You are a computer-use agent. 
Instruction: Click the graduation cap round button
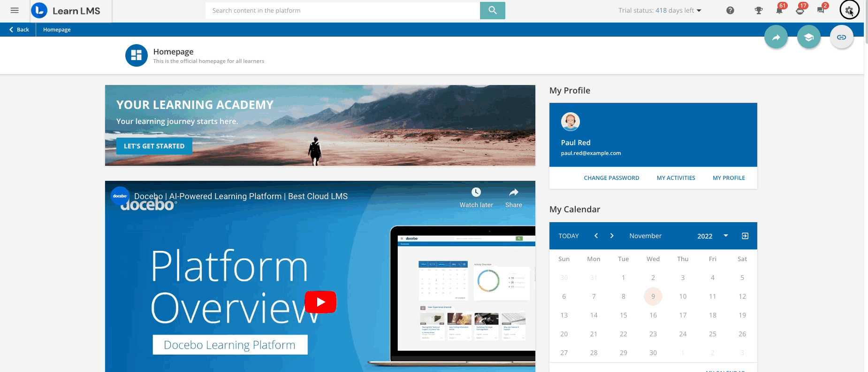pyautogui.click(x=809, y=37)
